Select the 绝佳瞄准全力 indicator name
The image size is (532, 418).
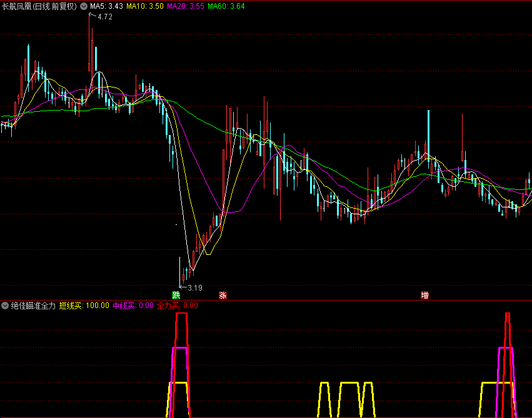point(33,306)
